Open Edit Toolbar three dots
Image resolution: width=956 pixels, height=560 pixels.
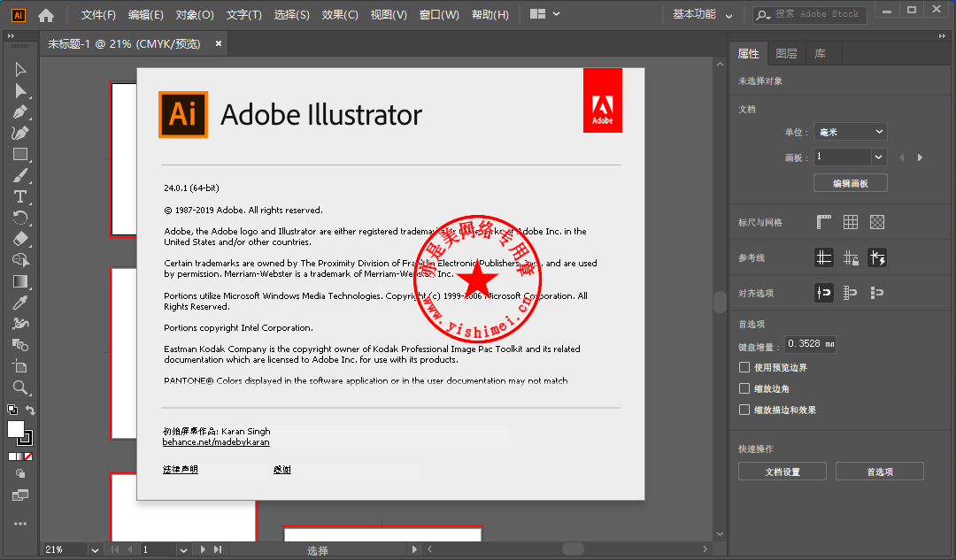(20, 524)
